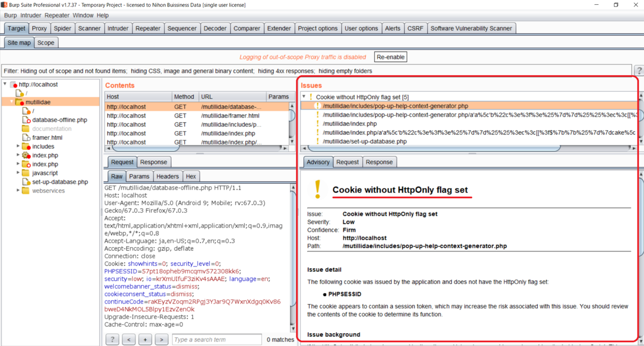Viewport: 644px width, 346px height.
Task: Click the mutillidae folder icon
Action: click(20, 102)
